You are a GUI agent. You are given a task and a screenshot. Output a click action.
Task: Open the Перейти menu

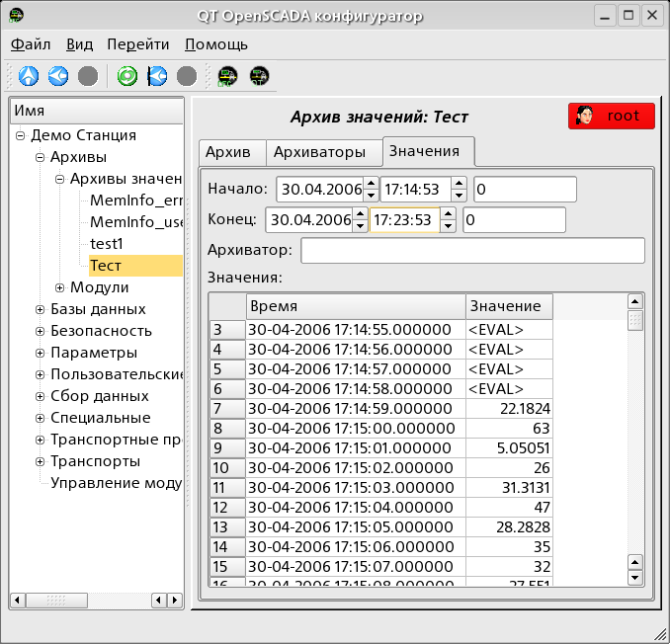click(x=137, y=44)
